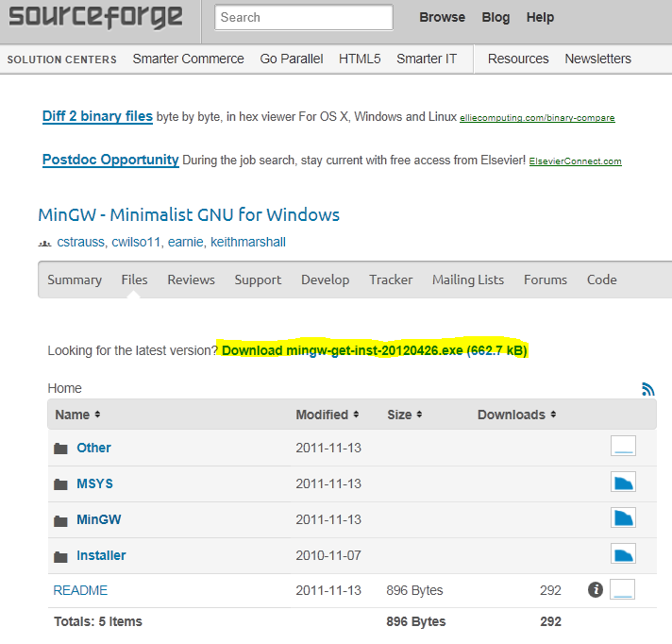Select the Files tab
The width and height of the screenshot is (672, 644).
point(134,280)
